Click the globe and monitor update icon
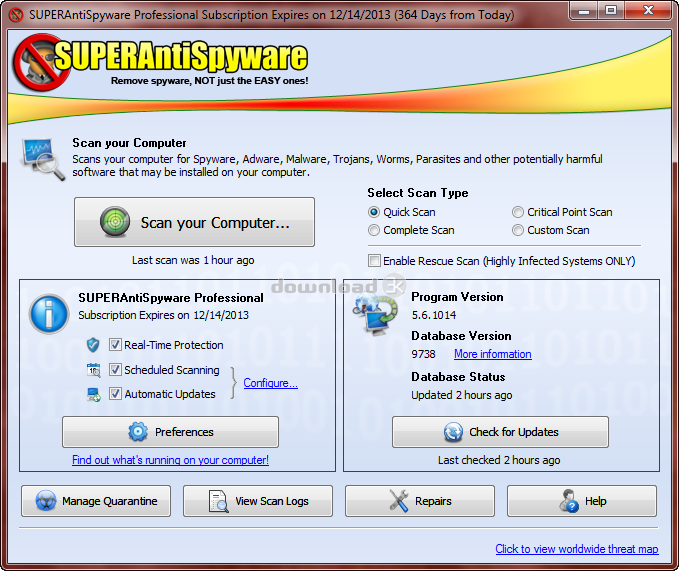 click(x=375, y=313)
